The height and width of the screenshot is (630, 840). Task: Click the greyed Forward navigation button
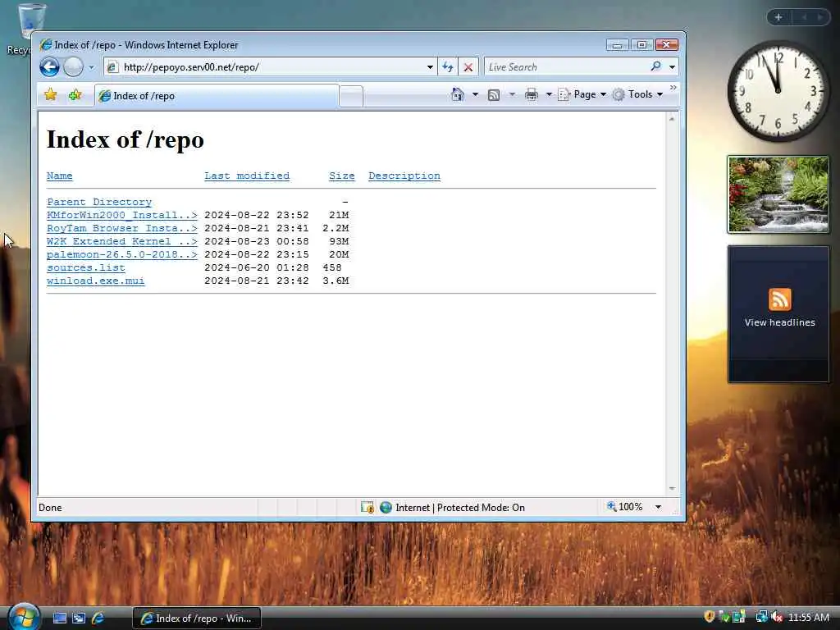(x=73, y=67)
